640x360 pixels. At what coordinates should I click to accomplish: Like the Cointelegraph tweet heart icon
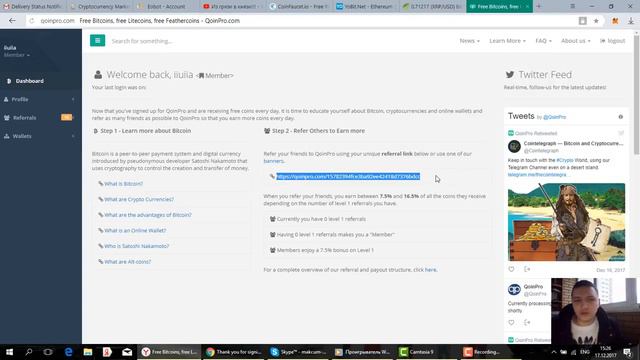[x=511, y=269]
